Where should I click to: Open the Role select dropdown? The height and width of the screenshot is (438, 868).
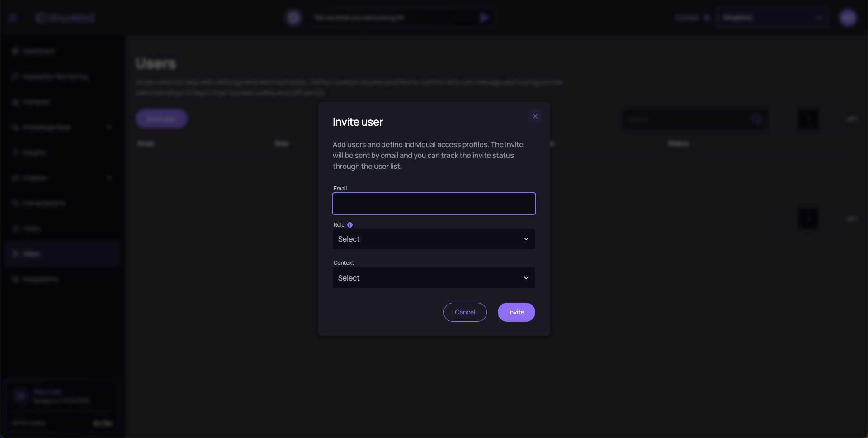tap(434, 239)
